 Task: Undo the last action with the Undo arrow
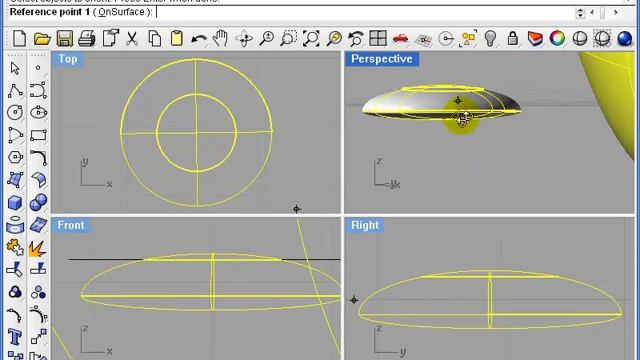[199, 39]
